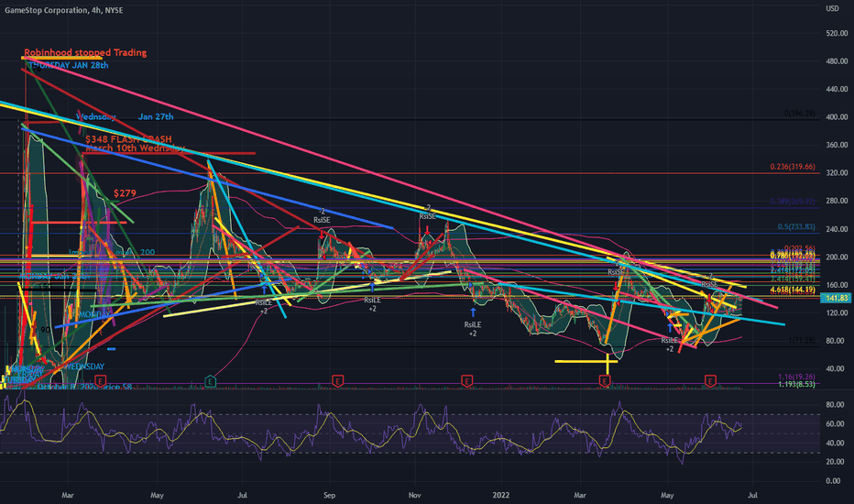854x504 pixels.
Task: Click the 480.00 price scale value
Action: (837, 61)
